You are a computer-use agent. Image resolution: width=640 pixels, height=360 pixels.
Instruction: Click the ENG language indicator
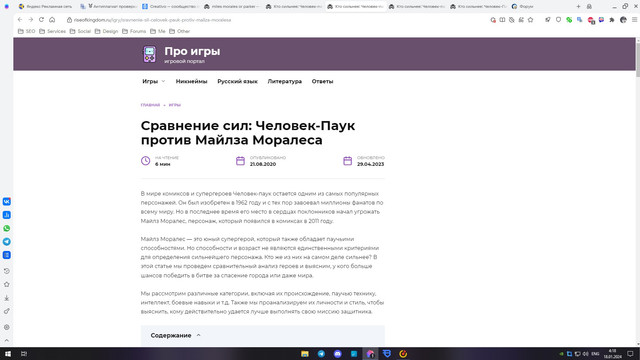595,354
